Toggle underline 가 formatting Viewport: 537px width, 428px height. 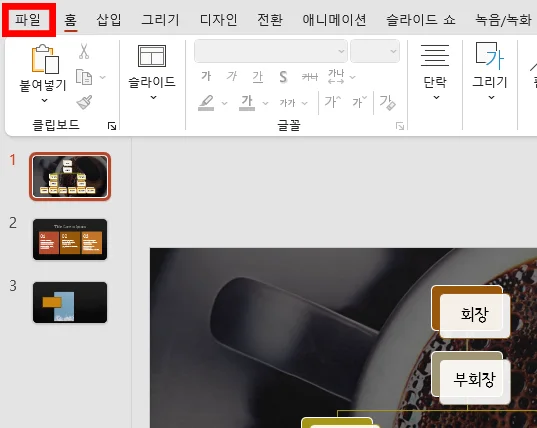pos(258,77)
